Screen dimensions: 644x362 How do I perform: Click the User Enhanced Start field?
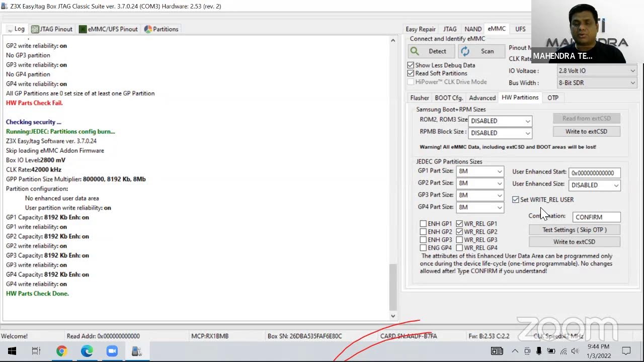tap(595, 173)
